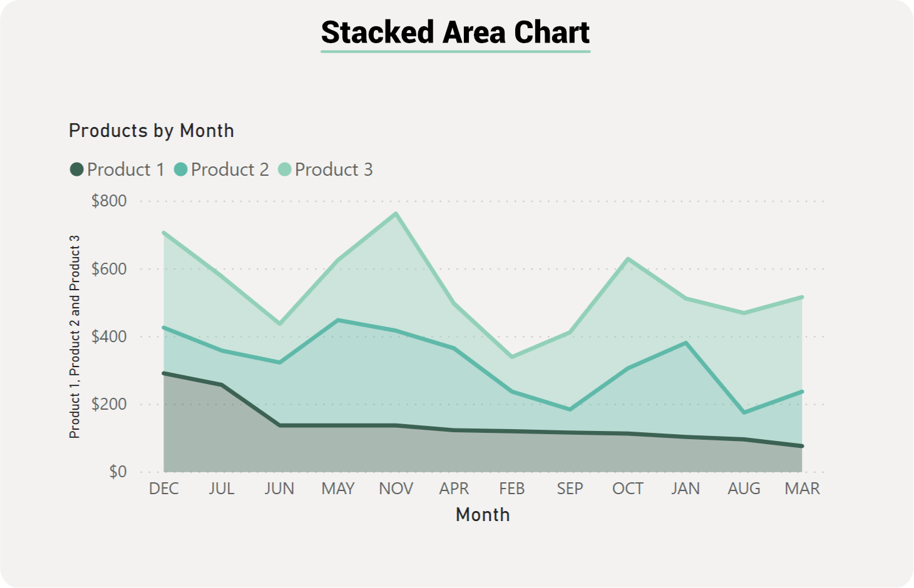Select the Product 2 legend label

pyautogui.click(x=229, y=170)
